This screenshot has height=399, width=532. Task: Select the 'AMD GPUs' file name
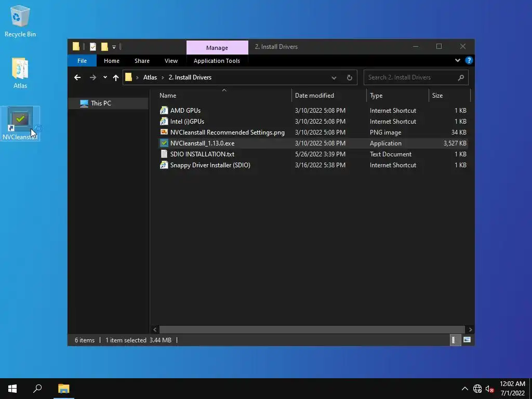pyautogui.click(x=185, y=110)
